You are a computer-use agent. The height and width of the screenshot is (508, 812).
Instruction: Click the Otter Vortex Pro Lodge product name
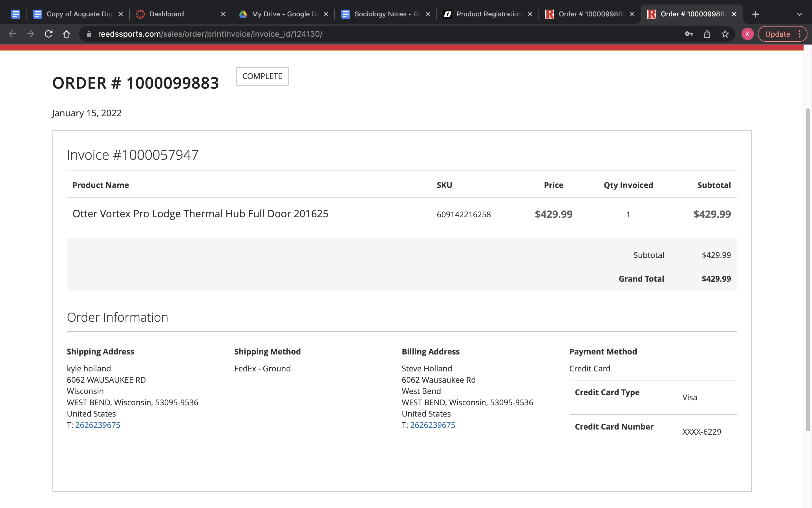tap(200, 214)
